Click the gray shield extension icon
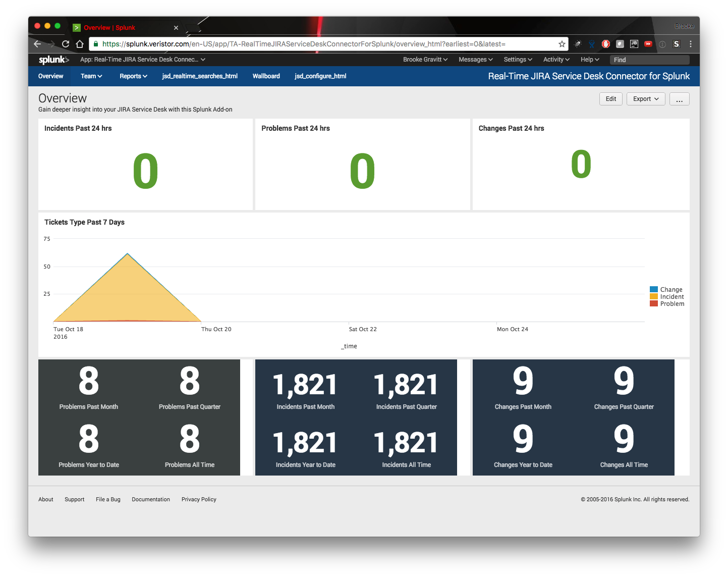Screen dimensions: 728x577 (620, 44)
